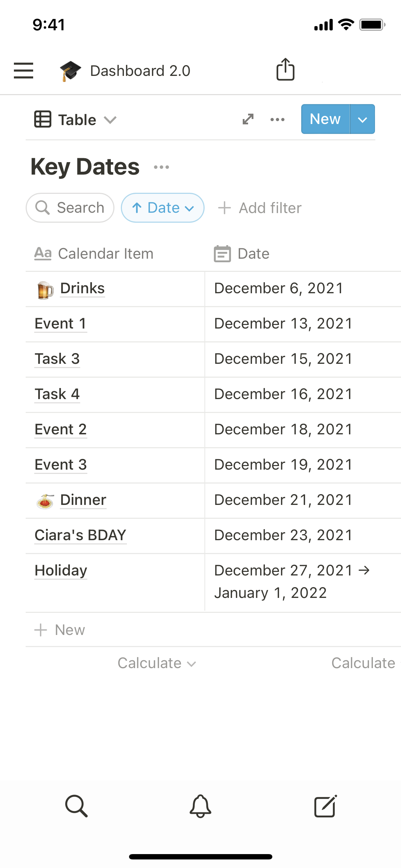This screenshot has height=868, width=401.
Task: Add a filter to the table
Action: pyautogui.click(x=260, y=208)
